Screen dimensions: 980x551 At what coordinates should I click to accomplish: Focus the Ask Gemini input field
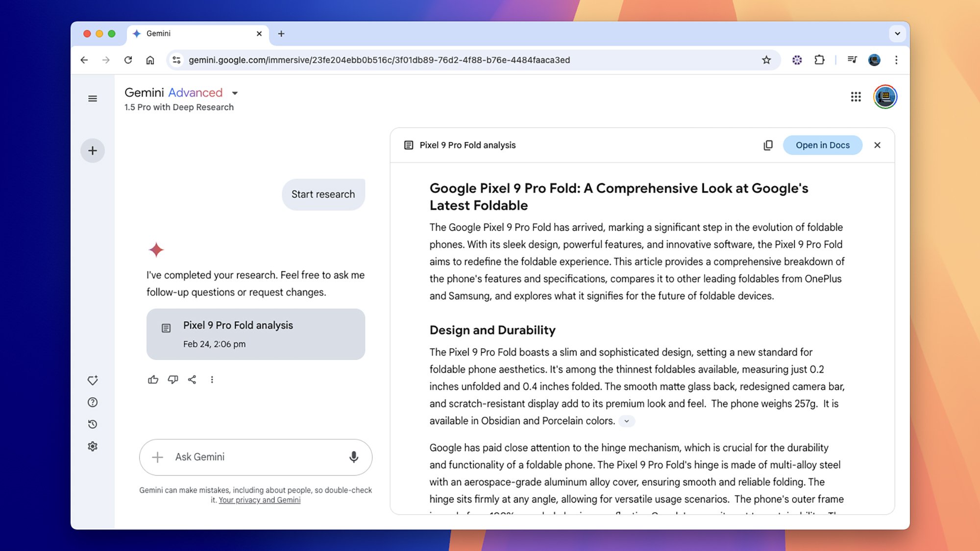pyautogui.click(x=256, y=457)
